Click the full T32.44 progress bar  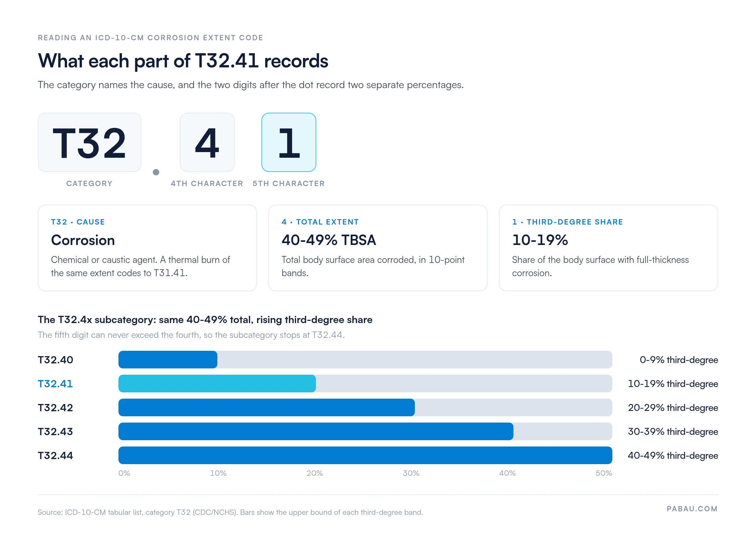click(365, 455)
